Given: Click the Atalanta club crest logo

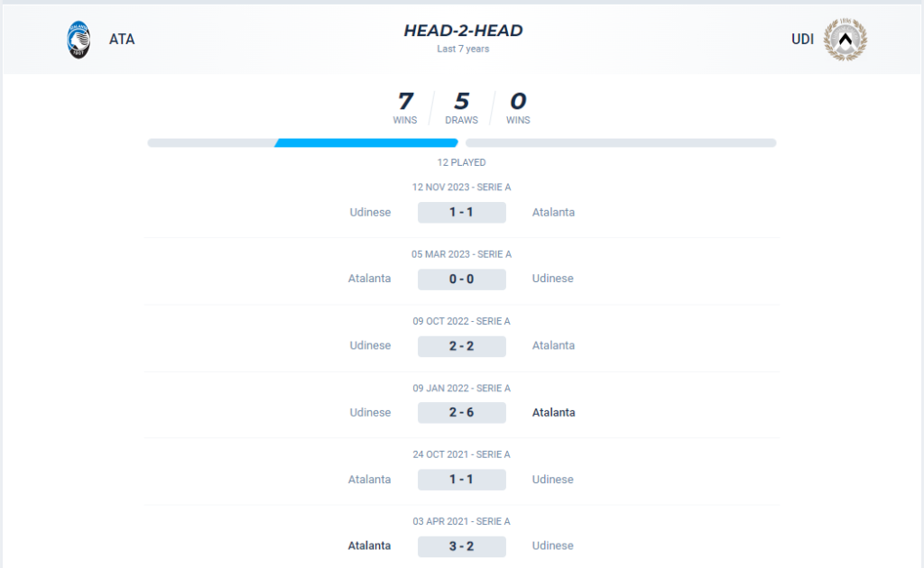Looking at the screenshot, I should (x=79, y=40).
